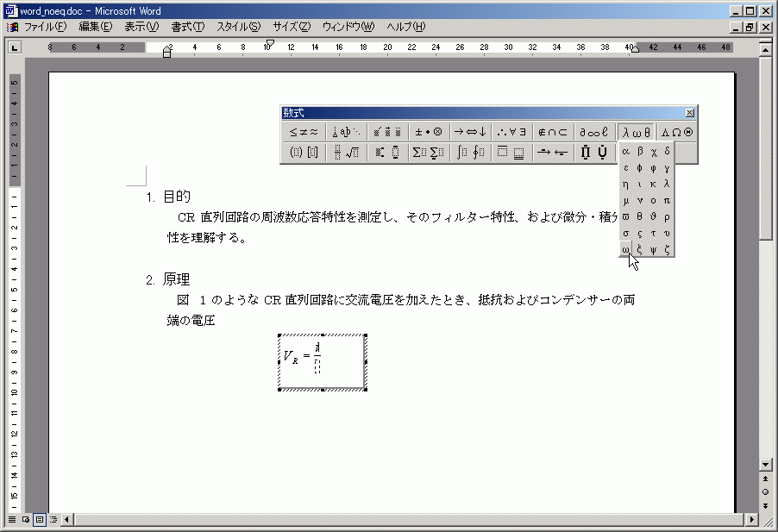The height and width of the screenshot is (532, 778).
Task: Expand the uppercase Greek letters palette (ΛΩΘ)
Action: tap(676, 132)
